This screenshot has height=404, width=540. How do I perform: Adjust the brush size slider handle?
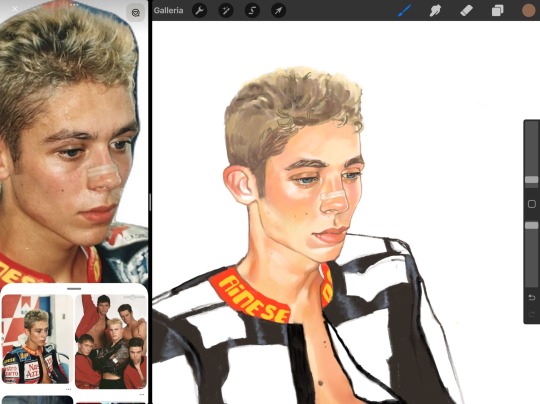(531, 180)
